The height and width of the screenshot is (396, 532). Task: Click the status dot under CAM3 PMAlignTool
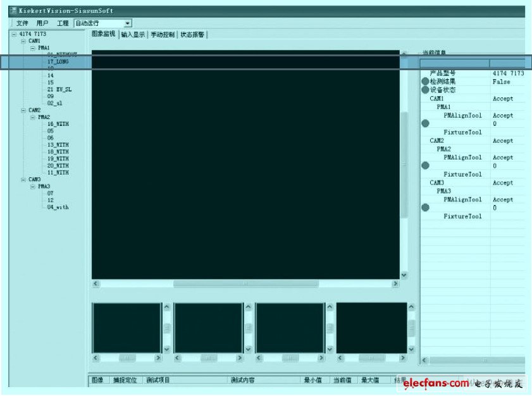[x=425, y=207]
